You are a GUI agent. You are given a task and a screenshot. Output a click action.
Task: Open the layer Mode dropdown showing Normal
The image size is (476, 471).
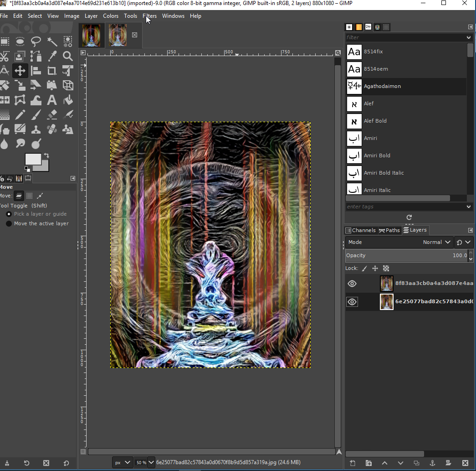(x=436, y=242)
